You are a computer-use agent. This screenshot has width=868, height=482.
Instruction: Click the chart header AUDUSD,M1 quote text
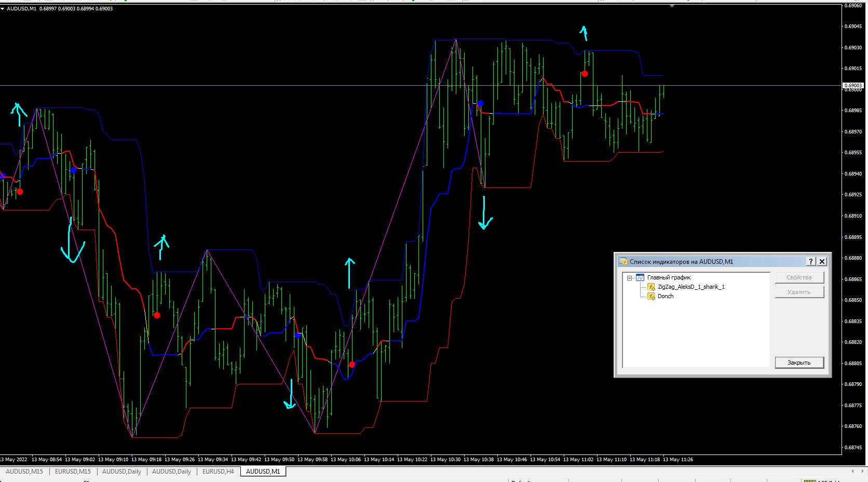click(60, 9)
